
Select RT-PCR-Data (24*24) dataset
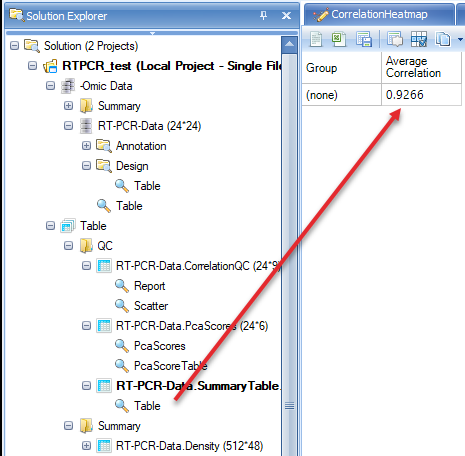(149, 126)
